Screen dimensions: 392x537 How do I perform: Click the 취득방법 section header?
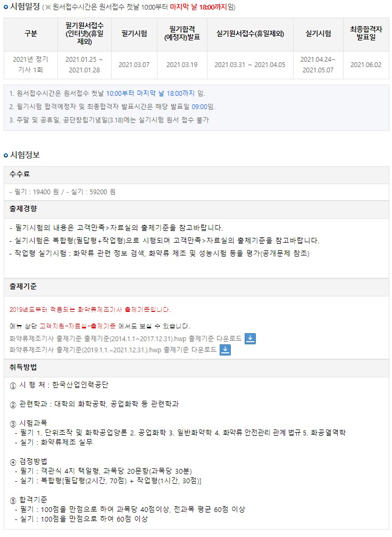coord(23,367)
